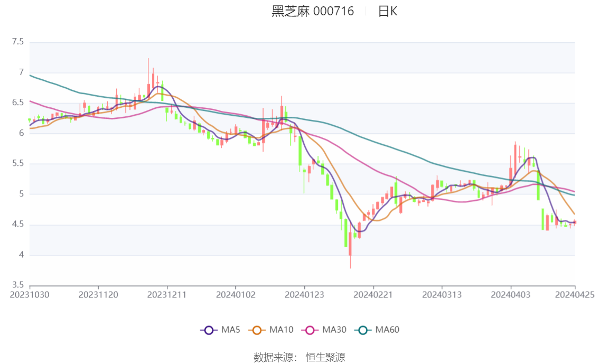Toggle the MA60 legend series

coord(377,330)
